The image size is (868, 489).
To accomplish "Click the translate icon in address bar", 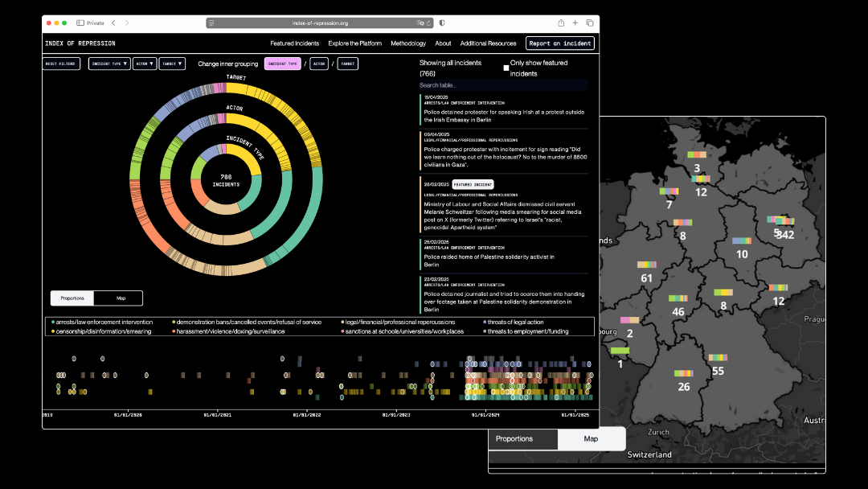I will point(420,23).
